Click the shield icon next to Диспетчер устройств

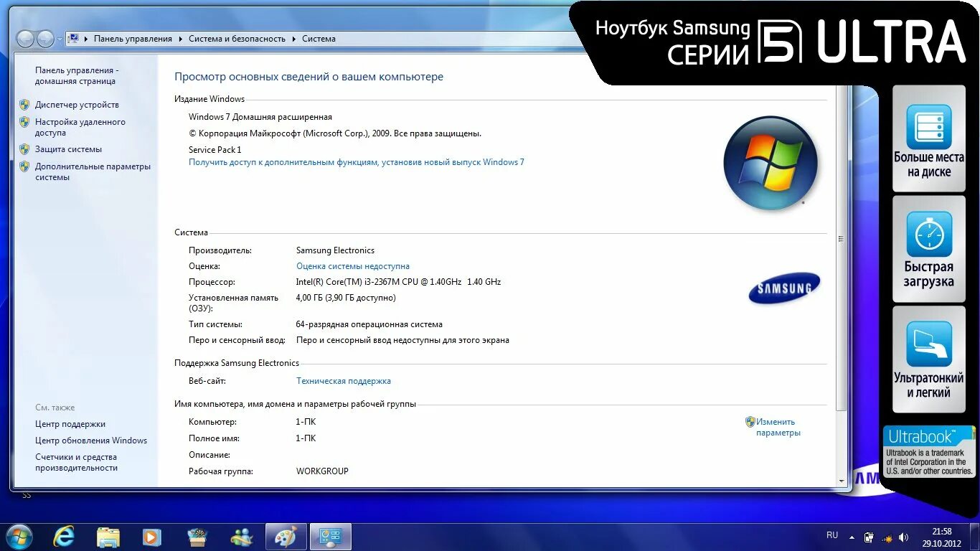(x=24, y=105)
